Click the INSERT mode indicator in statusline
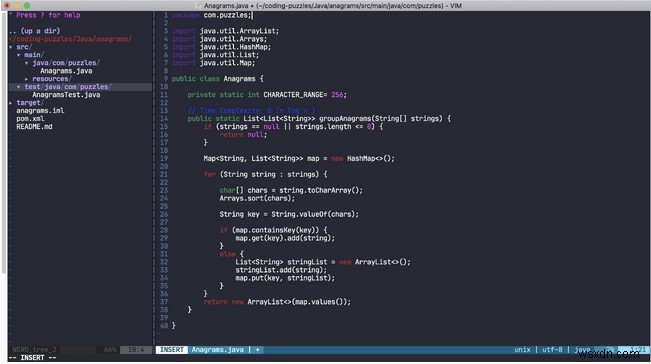This screenshot has width=651, height=364. point(171,350)
